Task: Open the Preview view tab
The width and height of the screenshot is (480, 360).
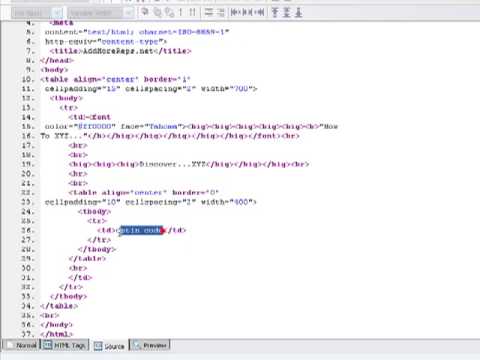Action: (x=150, y=345)
